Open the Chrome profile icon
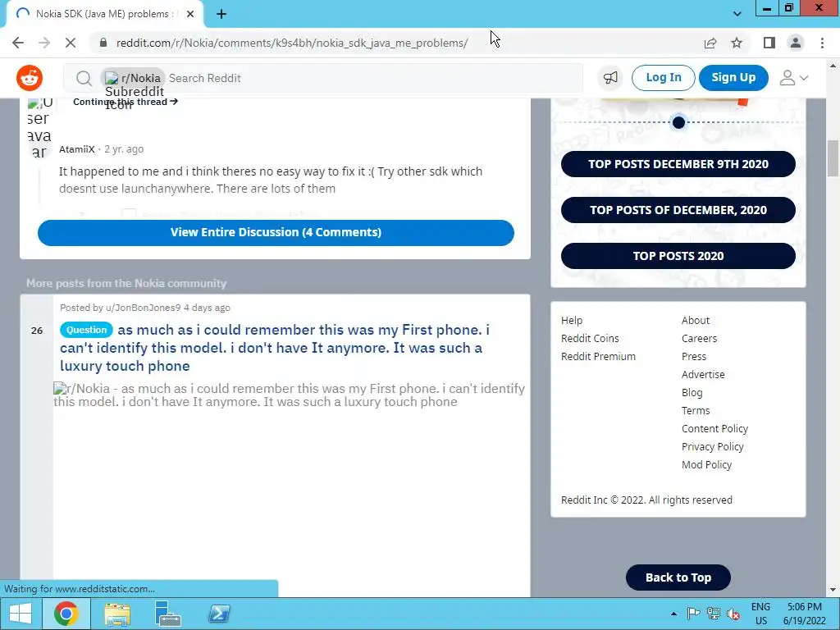840x630 pixels. (796, 43)
